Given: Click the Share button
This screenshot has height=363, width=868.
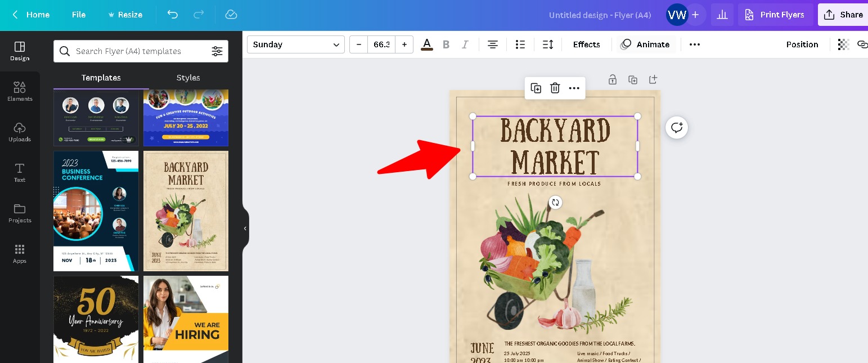Looking at the screenshot, I should click(x=844, y=15).
